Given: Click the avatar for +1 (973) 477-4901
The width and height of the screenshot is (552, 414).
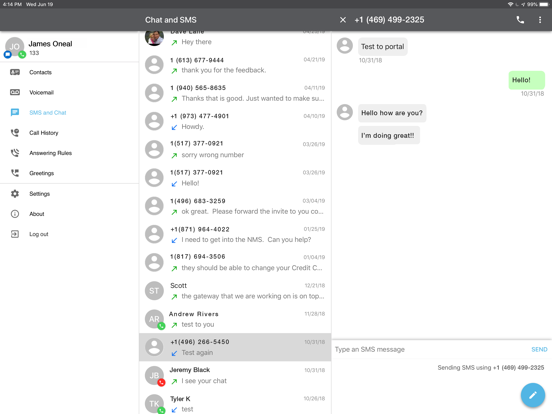Looking at the screenshot, I should tap(154, 121).
